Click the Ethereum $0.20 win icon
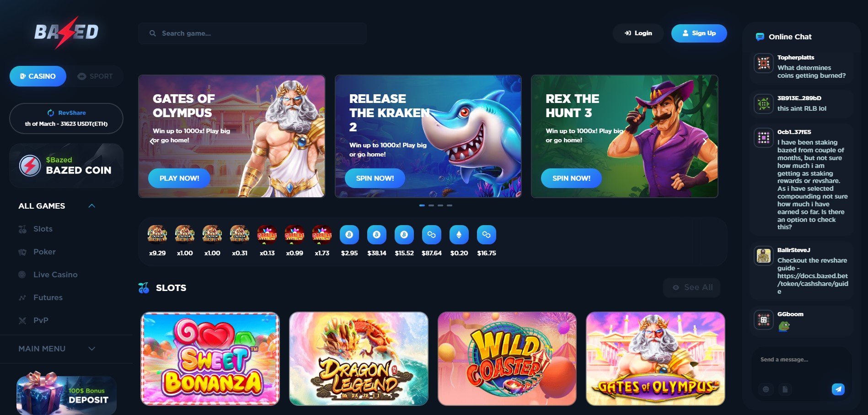Viewport: 868px width, 415px height. pos(459,235)
